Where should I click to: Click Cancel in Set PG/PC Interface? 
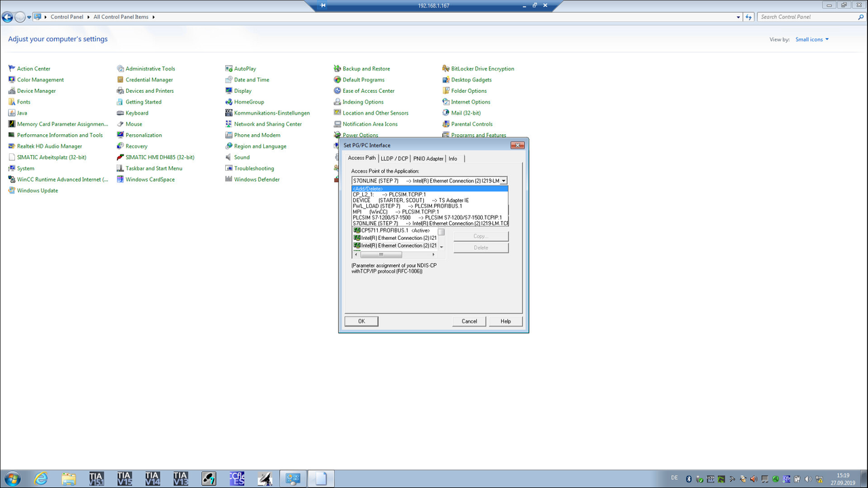pos(469,321)
